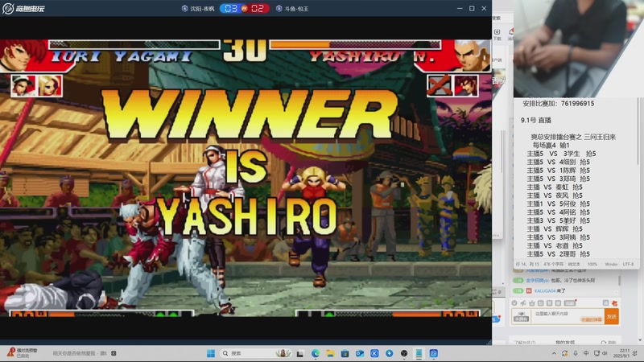This screenshot has width=644, height=362.
Task: Click the crown icon in chat toolbar
Action: click(x=532, y=303)
